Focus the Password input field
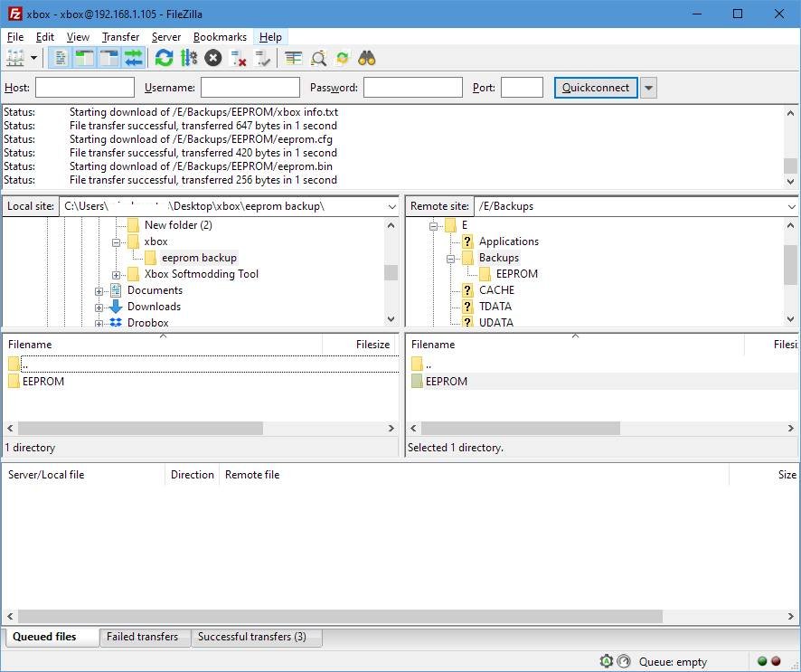Viewport: 801px width, 672px height. tap(413, 88)
